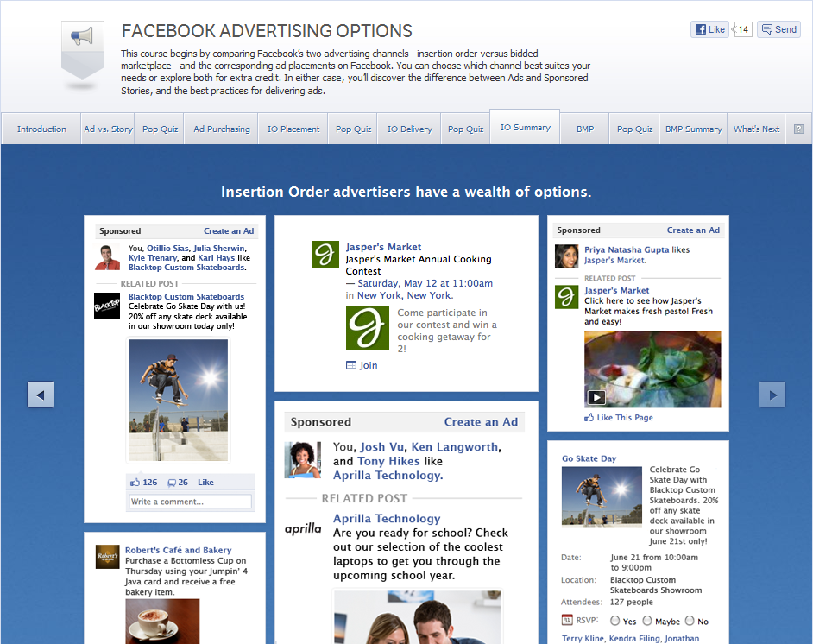Select Yes for RSVP
This screenshot has height=644, width=813.
[615, 621]
